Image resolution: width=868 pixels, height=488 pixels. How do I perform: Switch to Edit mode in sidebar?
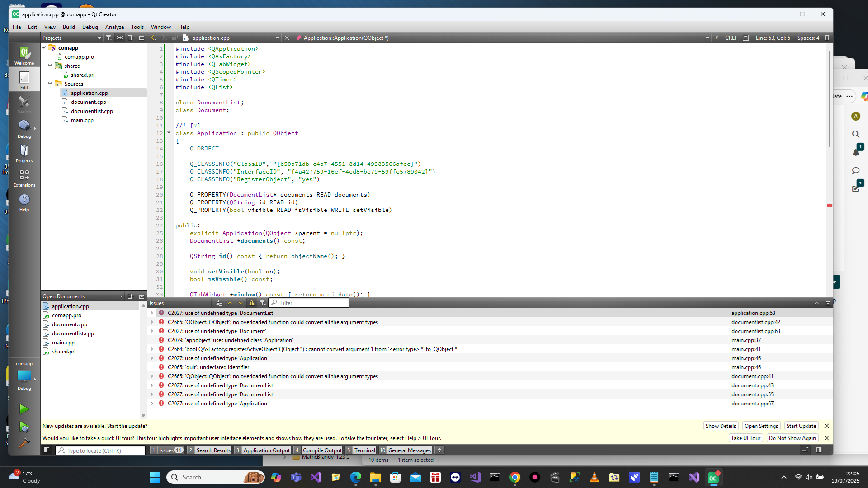tap(24, 80)
